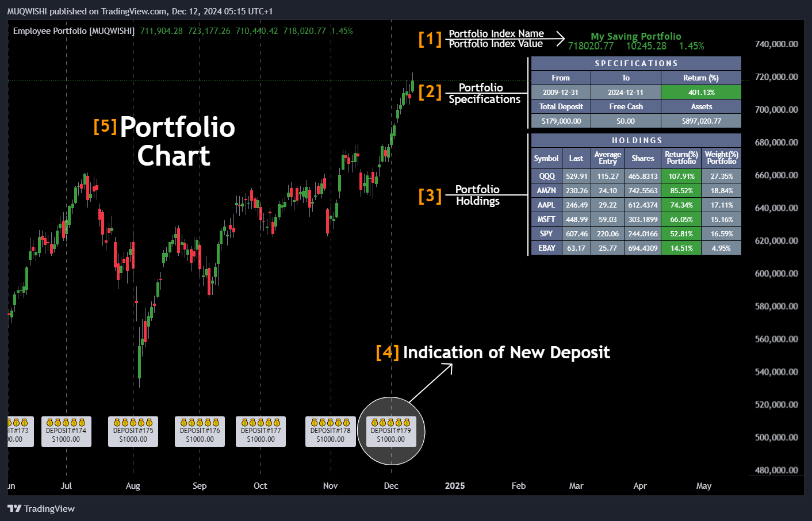
Task: Click the $897,020.77 Assets cell
Action: click(x=701, y=121)
